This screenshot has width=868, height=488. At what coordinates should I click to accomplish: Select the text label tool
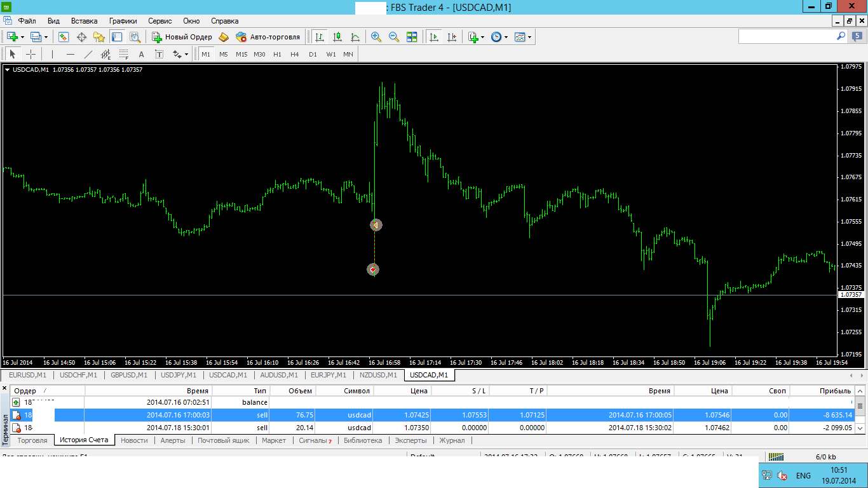(x=159, y=54)
